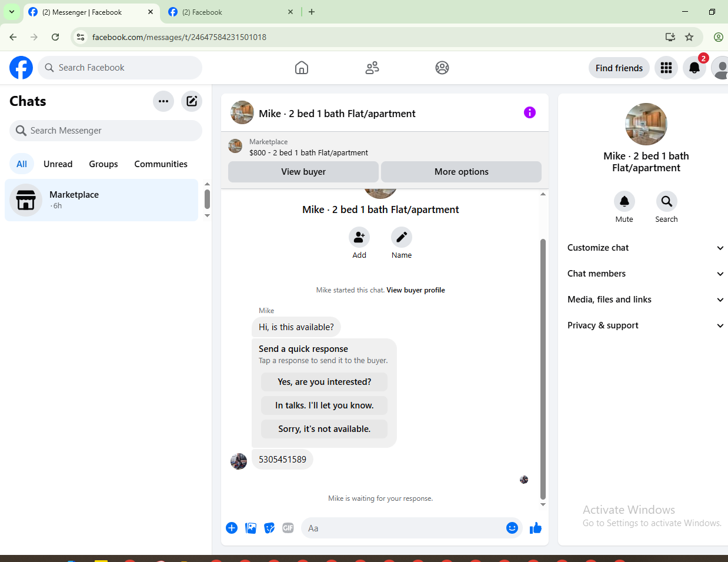
Task: Send 'Yes, are you interested?' quick response
Action: coord(325,382)
